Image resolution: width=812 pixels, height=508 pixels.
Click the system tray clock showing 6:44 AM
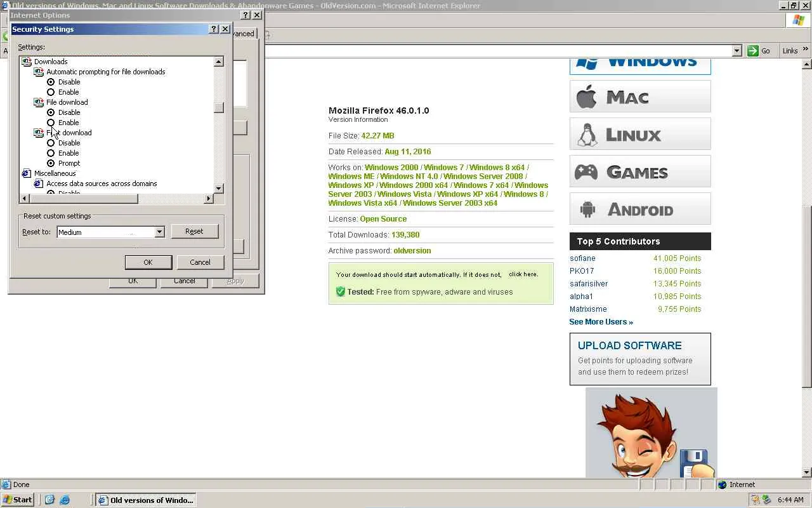790,500
